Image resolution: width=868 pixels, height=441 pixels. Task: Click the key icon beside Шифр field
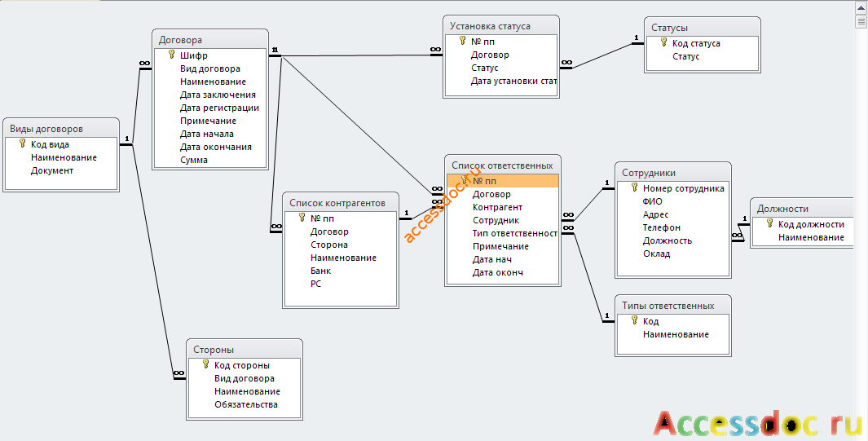tap(172, 55)
